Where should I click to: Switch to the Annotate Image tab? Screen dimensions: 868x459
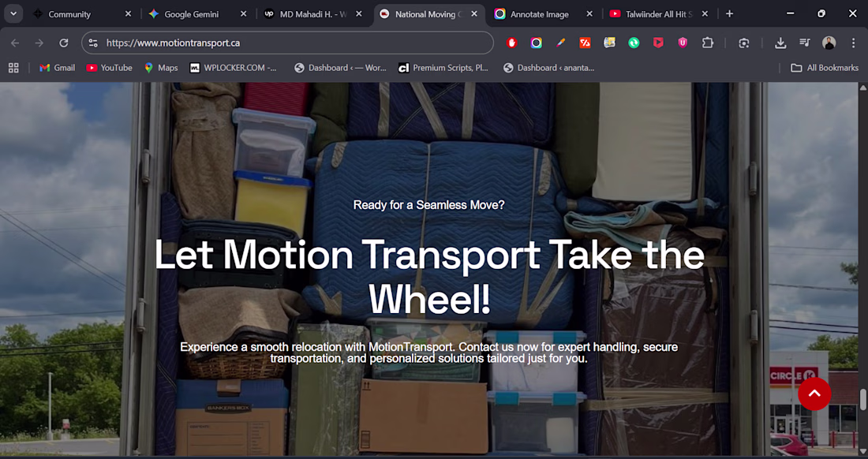pos(544,14)
